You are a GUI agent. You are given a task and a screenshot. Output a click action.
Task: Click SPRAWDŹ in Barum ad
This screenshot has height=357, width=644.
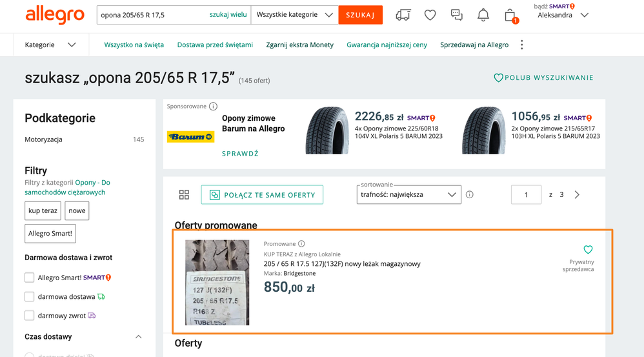(240, 154)
